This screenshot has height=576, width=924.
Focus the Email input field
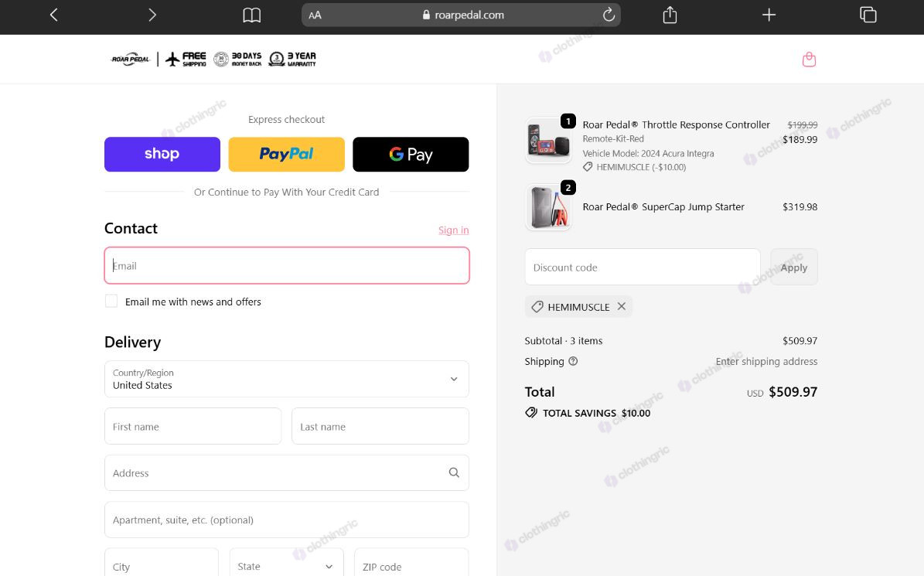pyautogui.click(x=287, y=266)
